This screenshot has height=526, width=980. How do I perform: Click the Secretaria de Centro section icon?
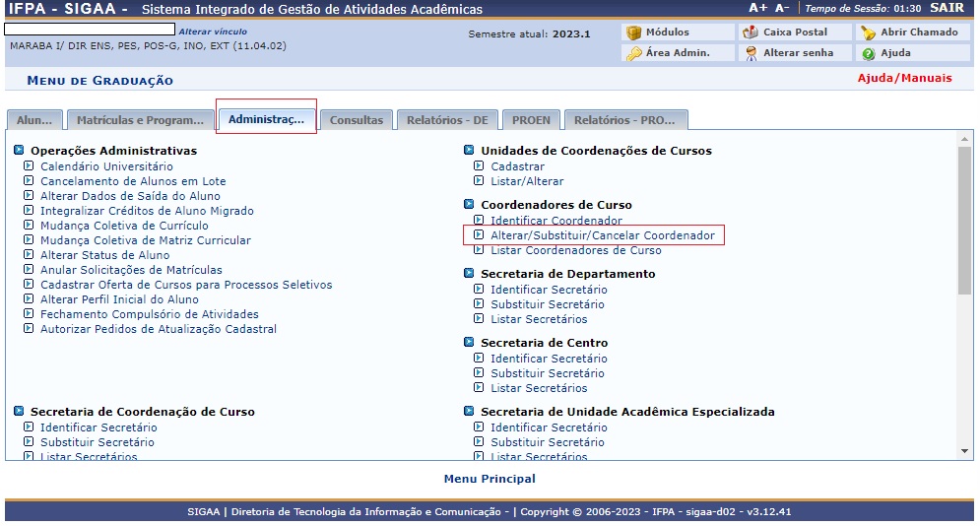pos(469,342)
